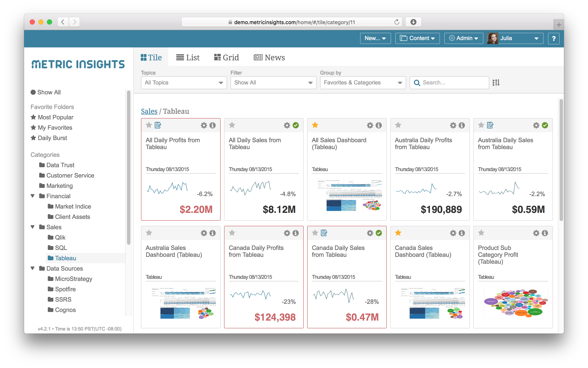This screenshot has width=588, height=368.
Task: Favorite the All Daily Sales from Tableau tile
Action: tap(232, 125)
